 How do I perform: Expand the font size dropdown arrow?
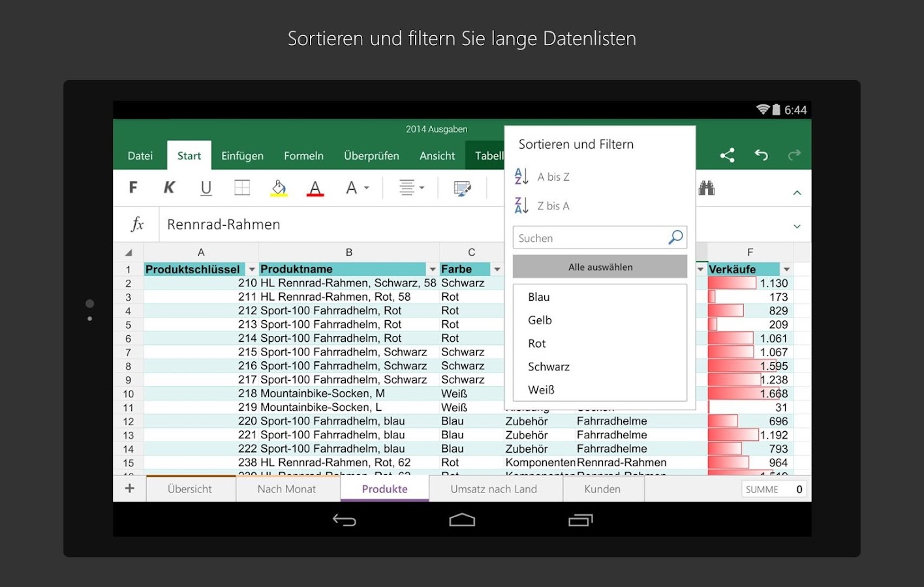click(x=365, y=188)
